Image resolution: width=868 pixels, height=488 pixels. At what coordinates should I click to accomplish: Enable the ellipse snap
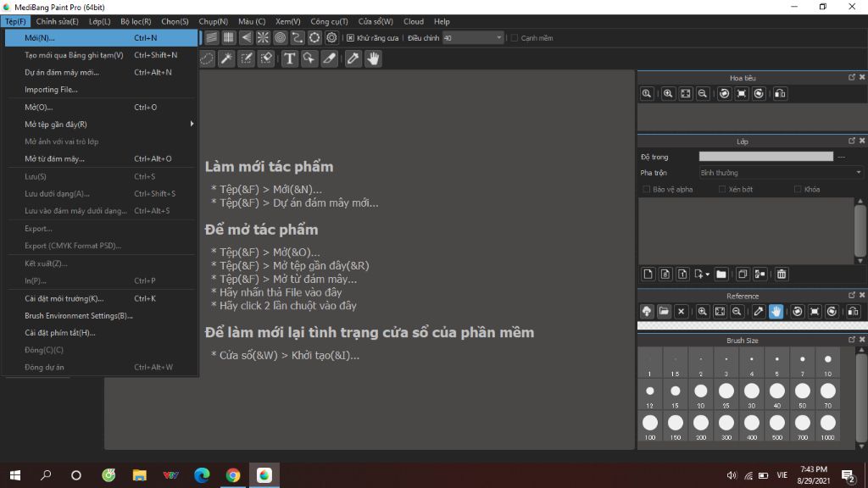(x=314, y=37)
